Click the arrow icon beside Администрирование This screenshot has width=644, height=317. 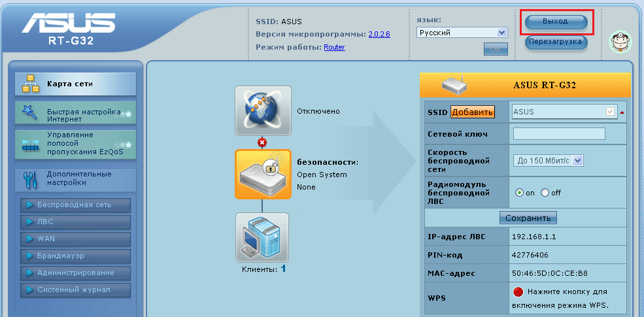pos(29,273)
